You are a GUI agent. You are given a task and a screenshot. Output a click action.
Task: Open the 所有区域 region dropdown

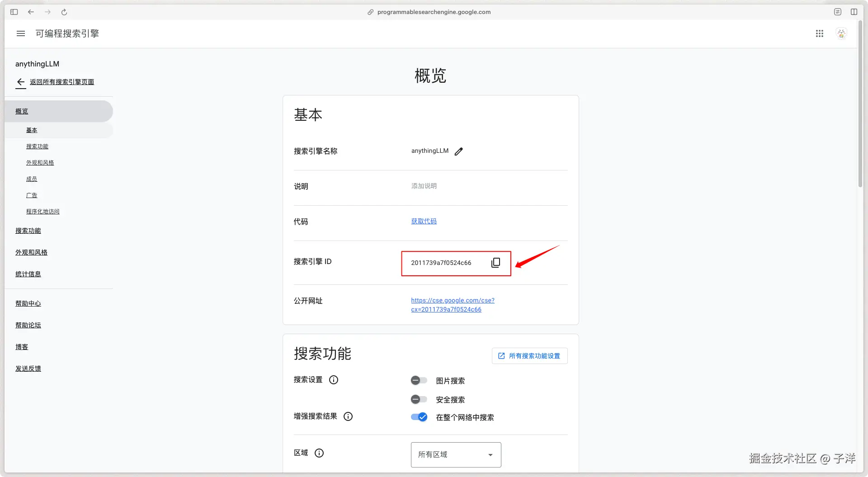pyautogui.click(x=455, y=454)
